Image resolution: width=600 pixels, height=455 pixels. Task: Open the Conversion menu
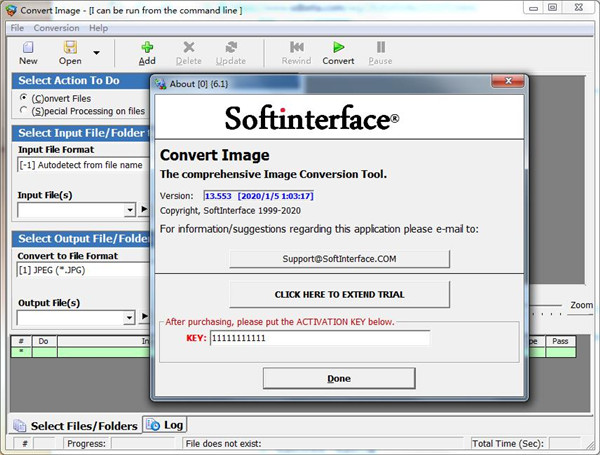tap(56, 28)
